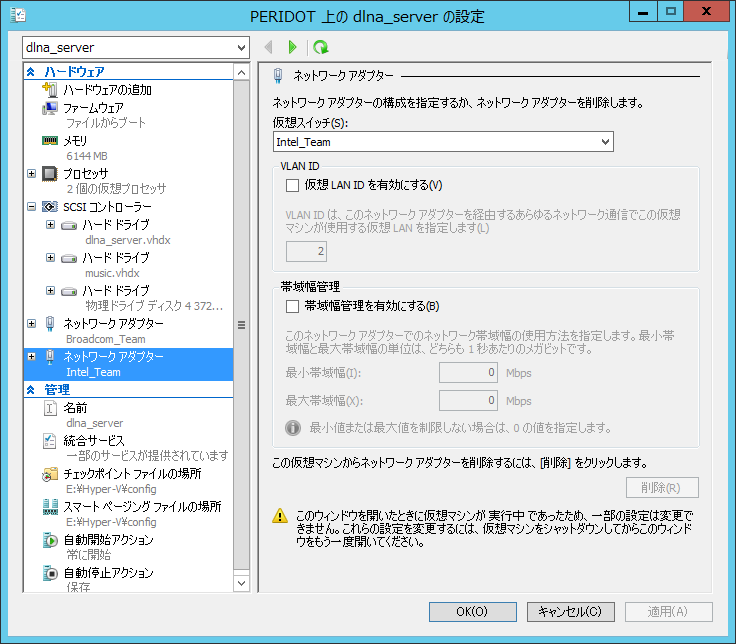The height and width of the screenshot is (644, 736).
Task: Click the 統合サービス icon
Action: 50,441
